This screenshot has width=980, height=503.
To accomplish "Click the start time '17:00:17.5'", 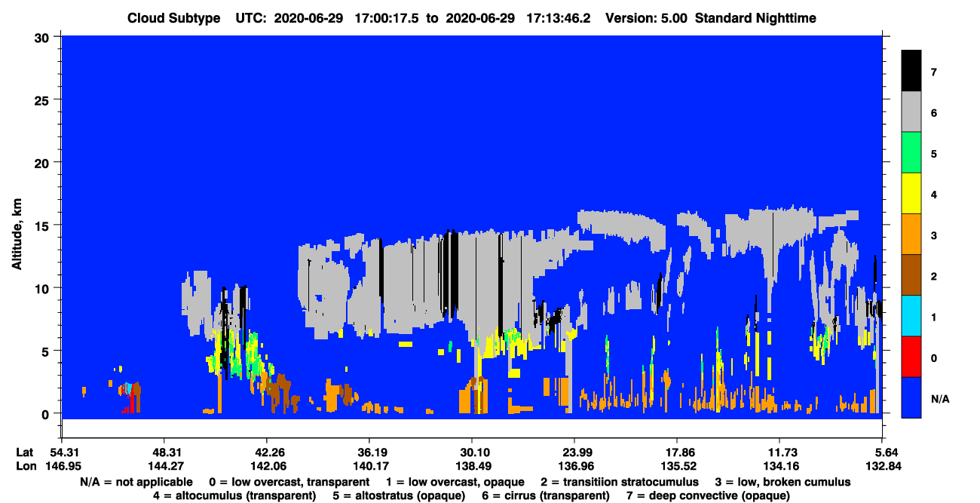I will pos(387,18).
